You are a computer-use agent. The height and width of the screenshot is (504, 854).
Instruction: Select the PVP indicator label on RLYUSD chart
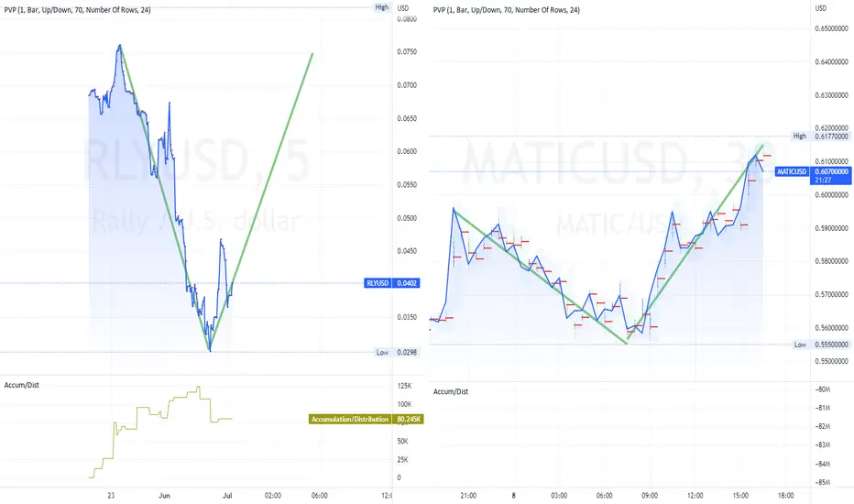[x=77, y=10]
